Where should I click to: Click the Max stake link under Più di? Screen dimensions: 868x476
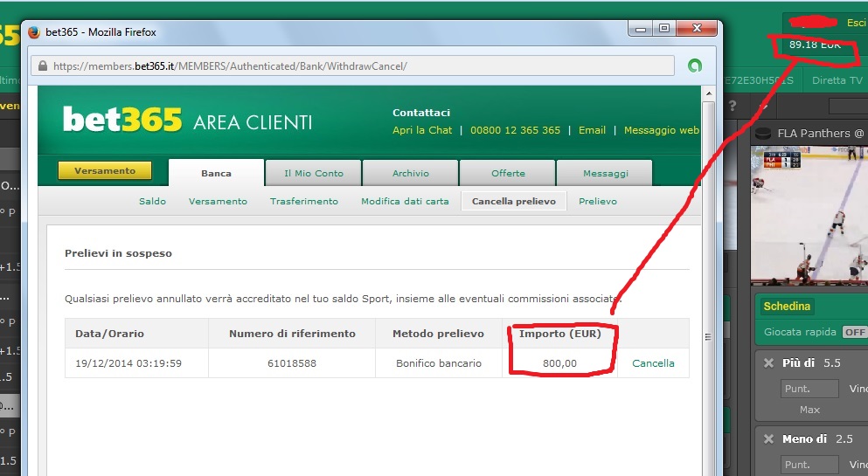click(809, 410)
